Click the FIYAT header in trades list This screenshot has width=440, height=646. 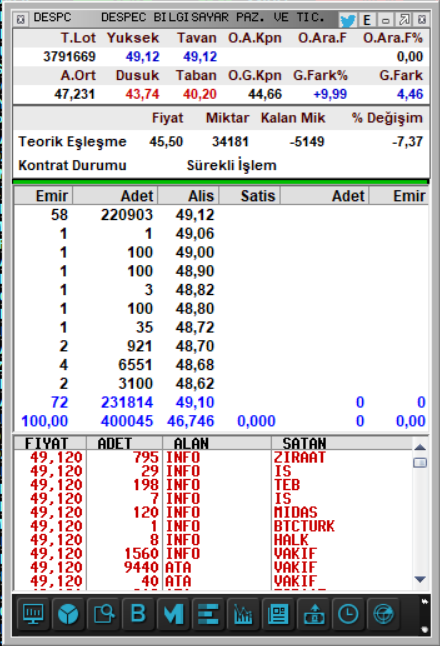(x=50, y=443)
